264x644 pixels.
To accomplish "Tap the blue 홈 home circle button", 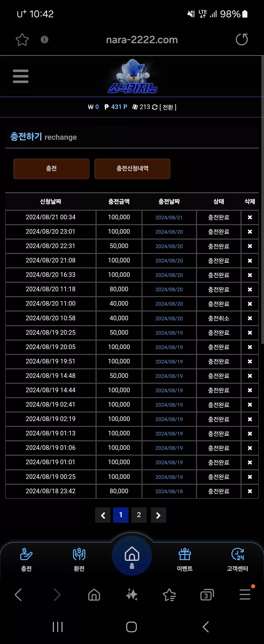I will click(132, 555).
